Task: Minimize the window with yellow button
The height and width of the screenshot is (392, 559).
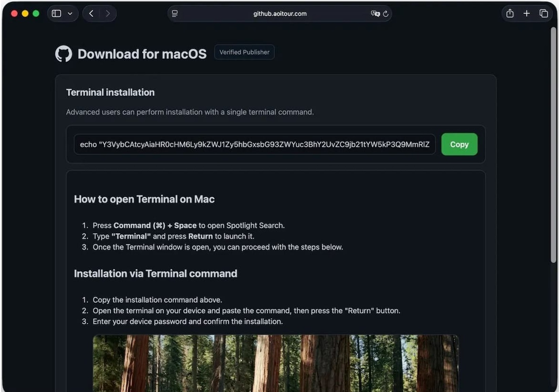Action: click(25, 14)
